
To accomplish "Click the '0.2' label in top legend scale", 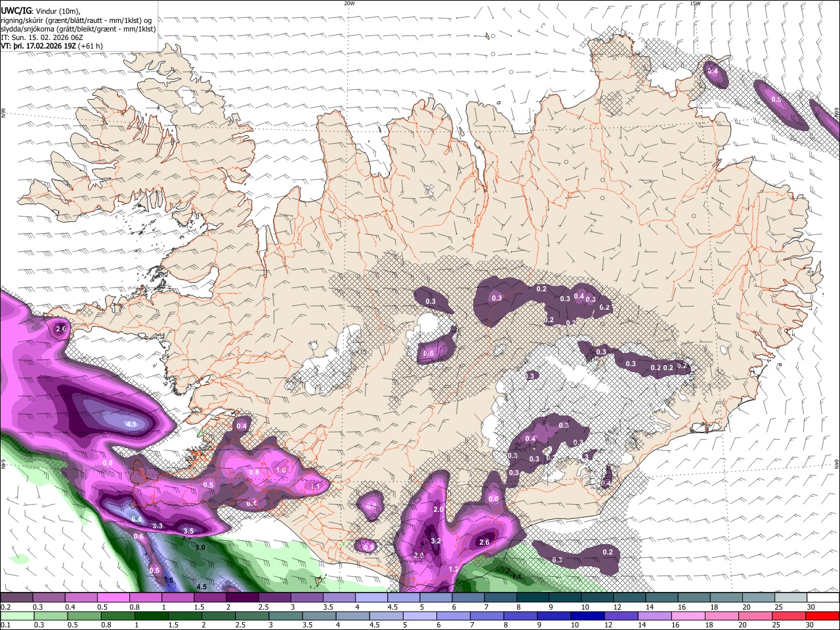I will (x=5, y=606).
